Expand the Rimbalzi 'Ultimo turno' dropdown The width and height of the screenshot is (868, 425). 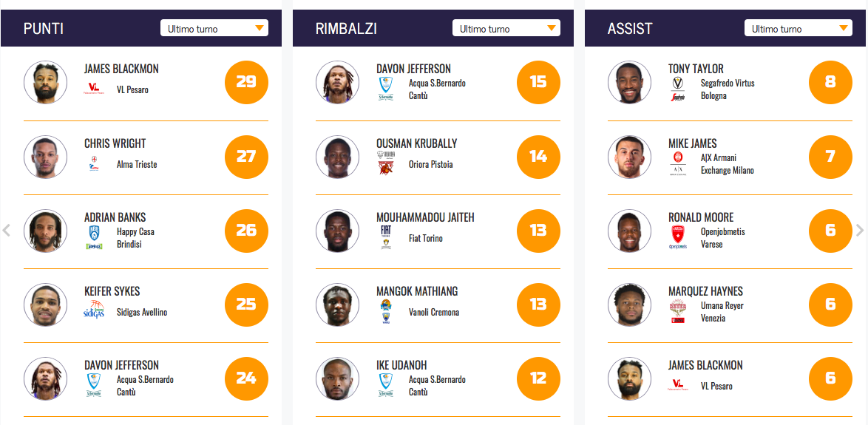[506, 29]
